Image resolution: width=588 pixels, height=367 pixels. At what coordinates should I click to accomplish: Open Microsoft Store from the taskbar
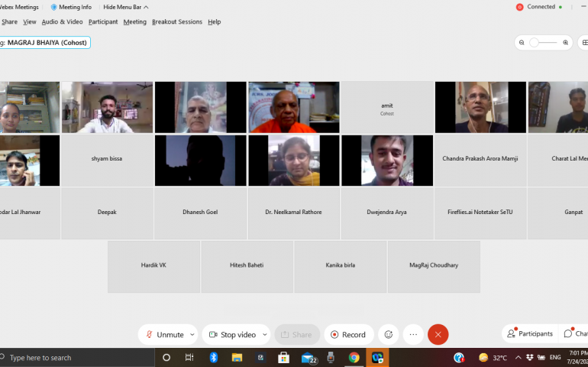click(x=283, y=357)
